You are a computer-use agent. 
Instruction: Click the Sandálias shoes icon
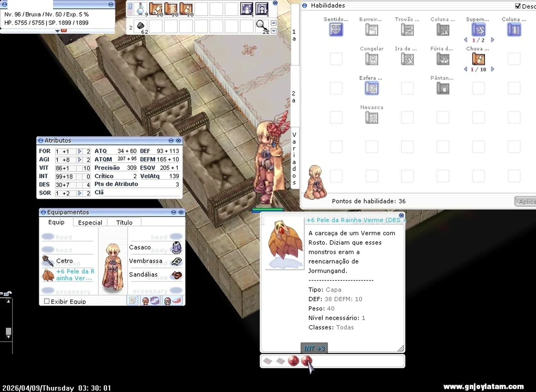pyautogui.click(x=177, y=275)
